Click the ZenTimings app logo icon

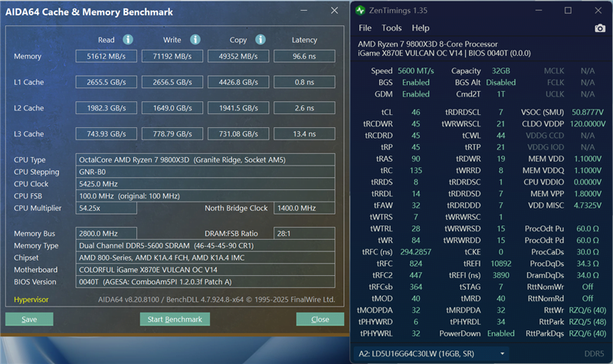[x=360, y=11]
